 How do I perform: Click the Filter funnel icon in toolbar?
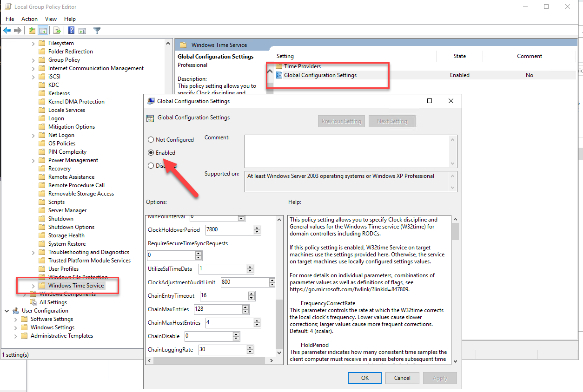point(97,31)
